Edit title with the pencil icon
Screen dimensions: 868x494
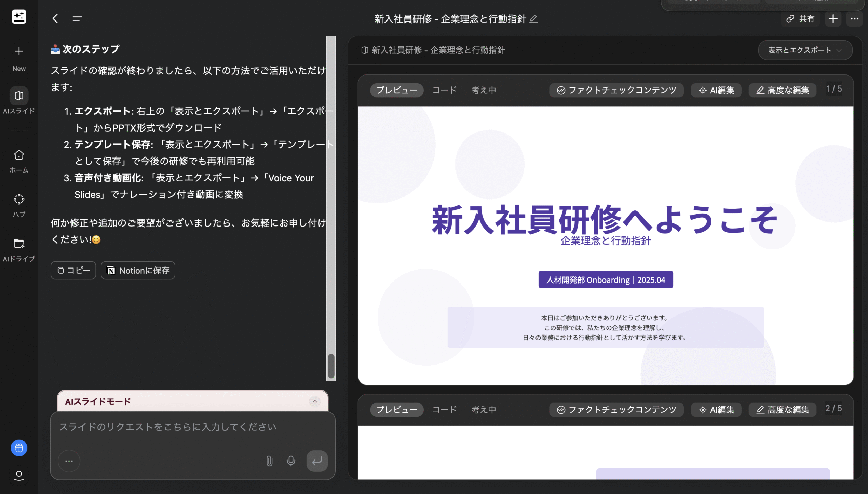point(533,19)
